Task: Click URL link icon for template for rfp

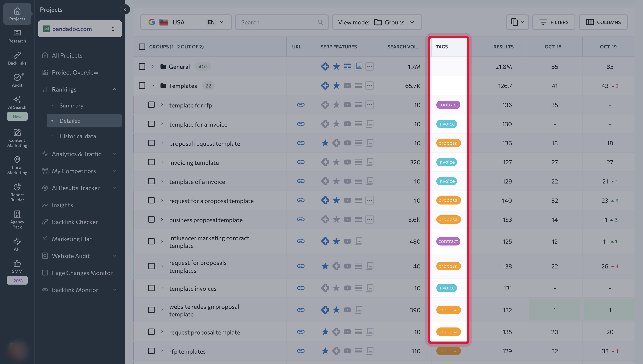Action: click(x=301, y=105)
